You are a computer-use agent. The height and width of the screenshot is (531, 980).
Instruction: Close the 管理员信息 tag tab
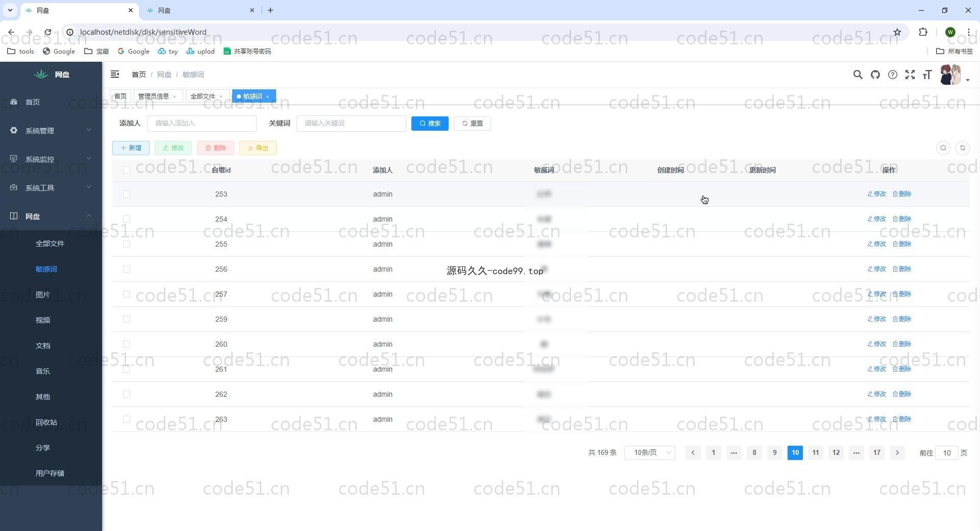pyautogui.click(x=175, y=96)
